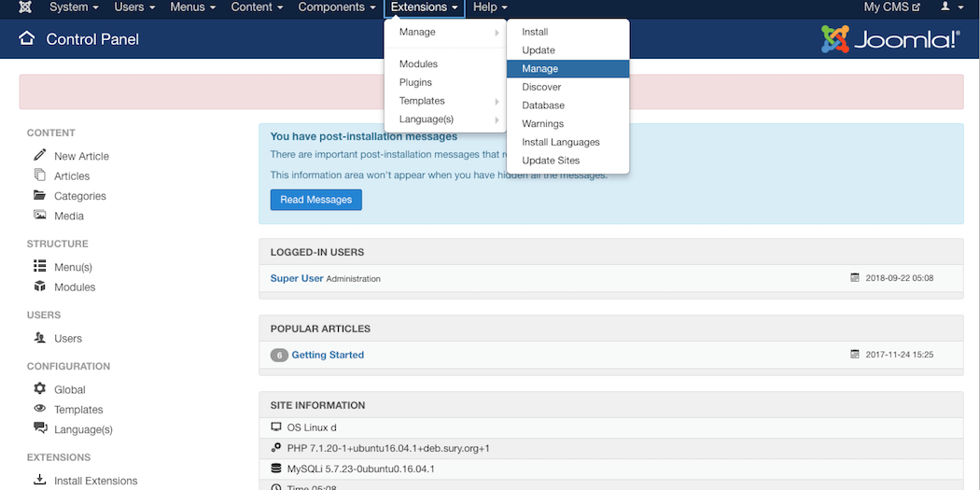Click the Media image icon in sidebar

coord(39,215)
